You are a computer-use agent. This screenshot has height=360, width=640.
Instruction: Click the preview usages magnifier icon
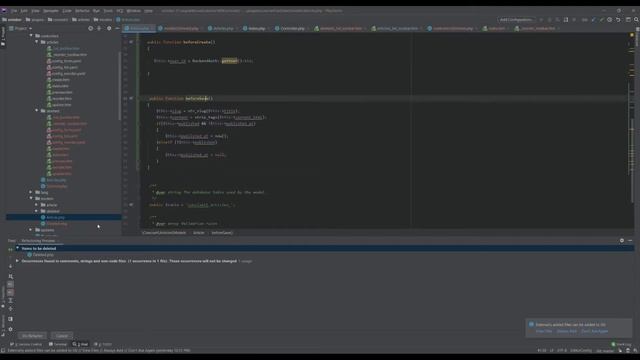pyautogui.click(x=11, y=276)
